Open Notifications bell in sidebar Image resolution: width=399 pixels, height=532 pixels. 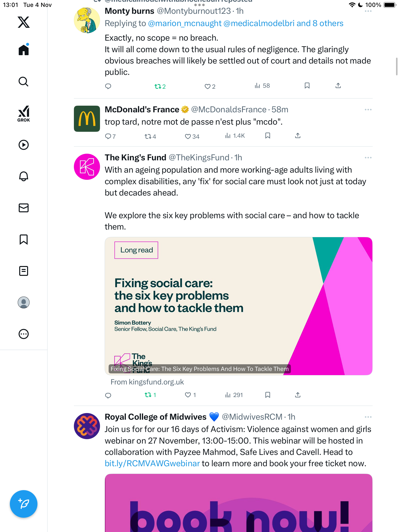pyautogui.click(x=24, y=176)
